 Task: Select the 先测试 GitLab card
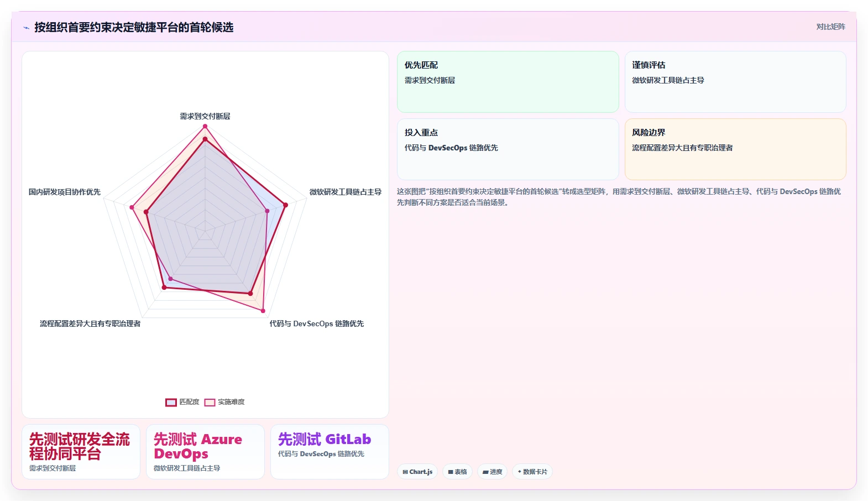330,452
